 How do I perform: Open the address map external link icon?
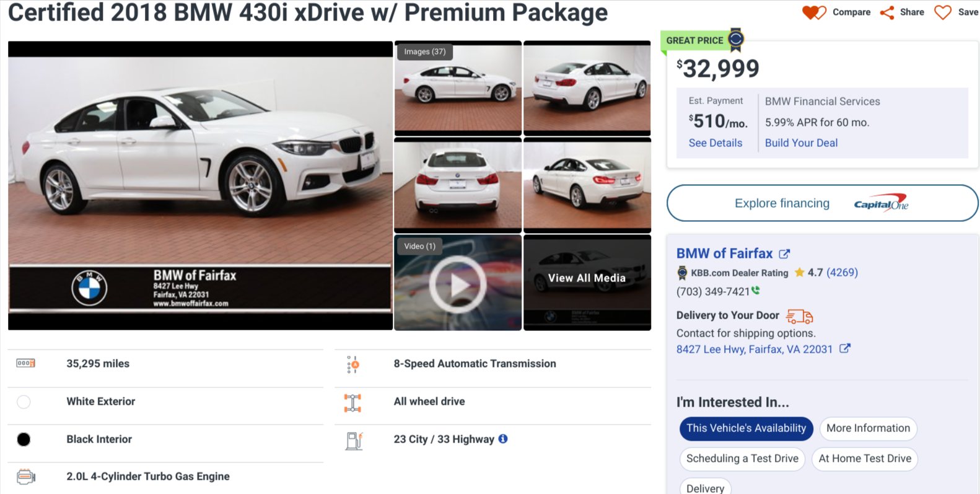tap(844, 349)
